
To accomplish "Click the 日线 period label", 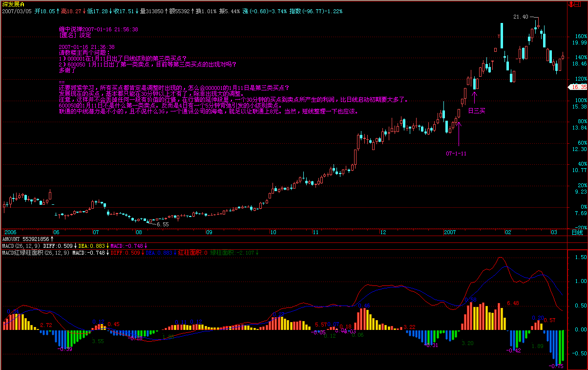I will [577, 232].
